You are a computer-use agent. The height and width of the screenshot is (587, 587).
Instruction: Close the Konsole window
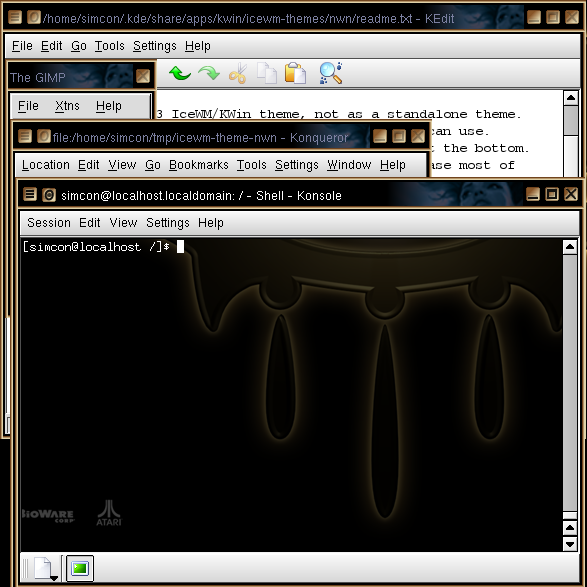571,194
